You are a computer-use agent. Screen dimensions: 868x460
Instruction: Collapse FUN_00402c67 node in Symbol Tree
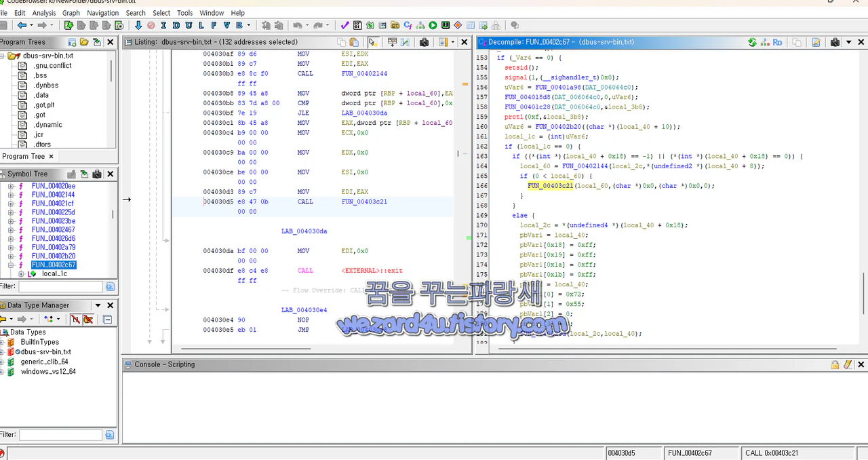click(x=11, y=265)
